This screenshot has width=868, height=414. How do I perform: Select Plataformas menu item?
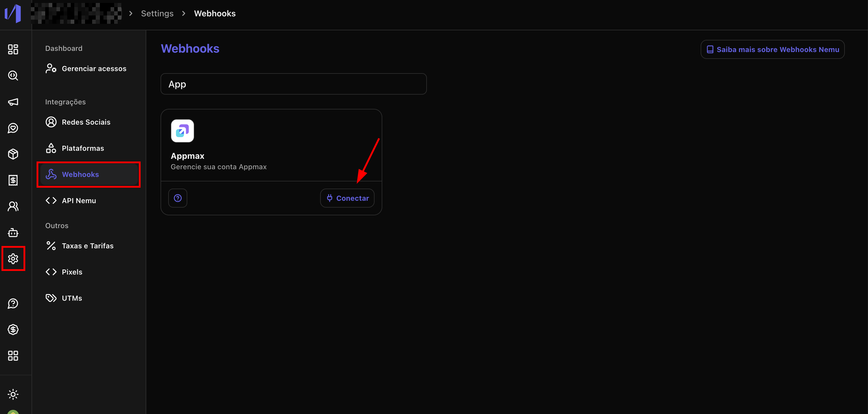(x=83, y=148)
